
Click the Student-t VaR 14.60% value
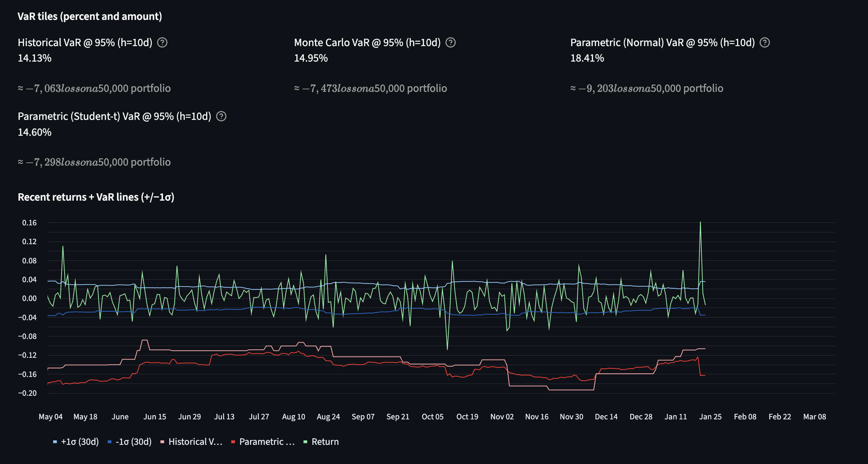coord(35,132)
